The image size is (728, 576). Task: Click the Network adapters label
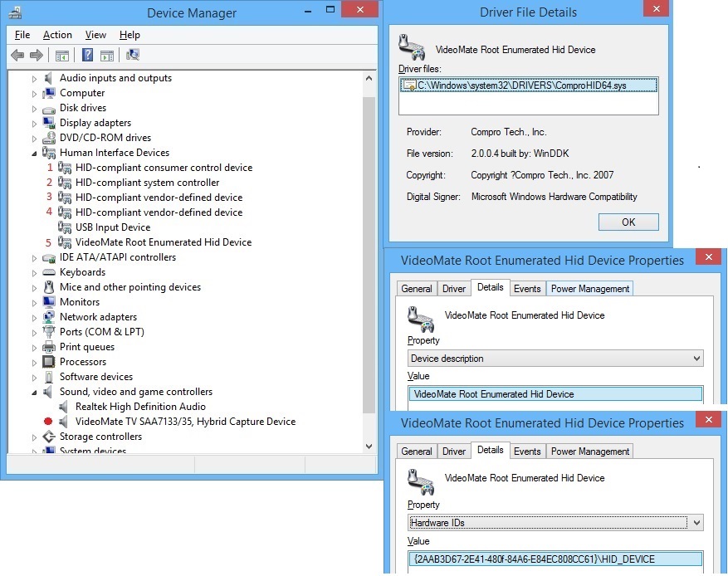coord(99,317)
